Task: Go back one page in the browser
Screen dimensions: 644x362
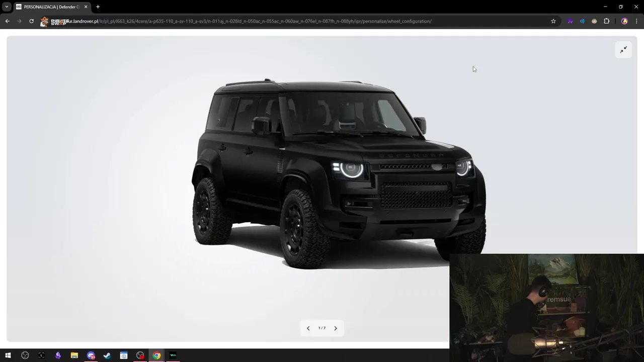Action: click(7, 21)
